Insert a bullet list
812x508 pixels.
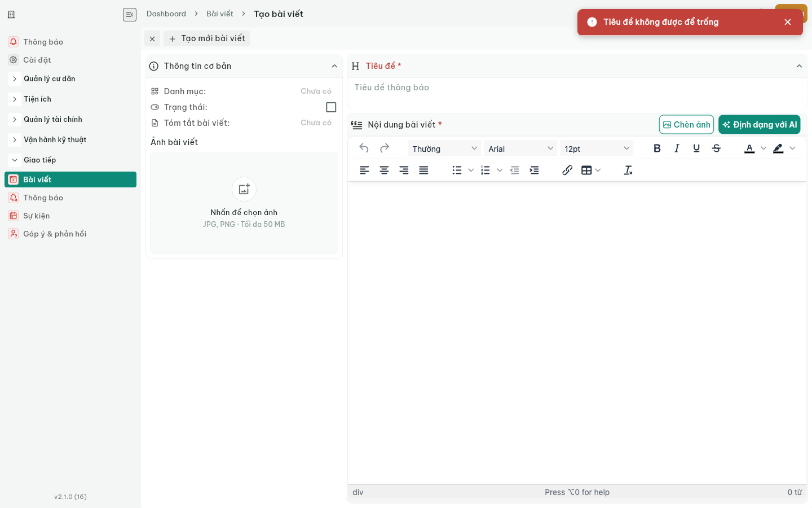coord(457,170)
